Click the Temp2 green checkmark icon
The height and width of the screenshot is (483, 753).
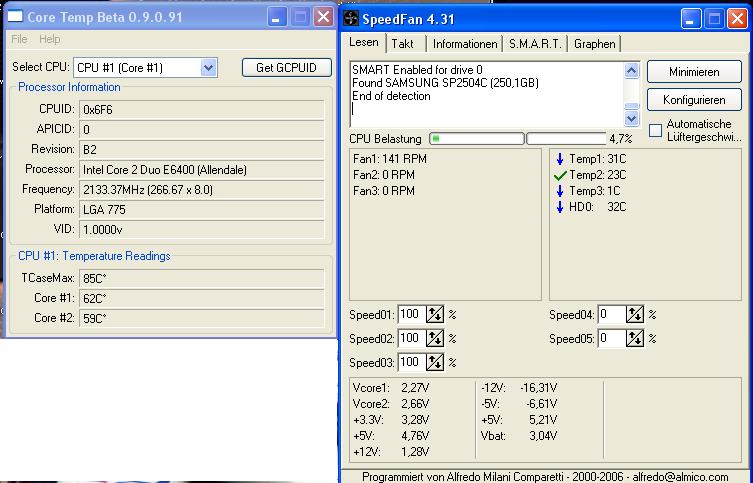560,176
